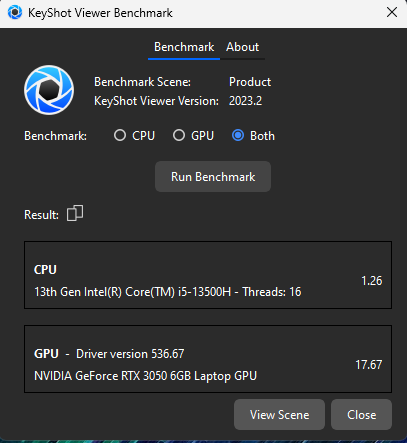Copy the benchmark result to clipboard
Screen dimensions: 407x443
point(75,213)
